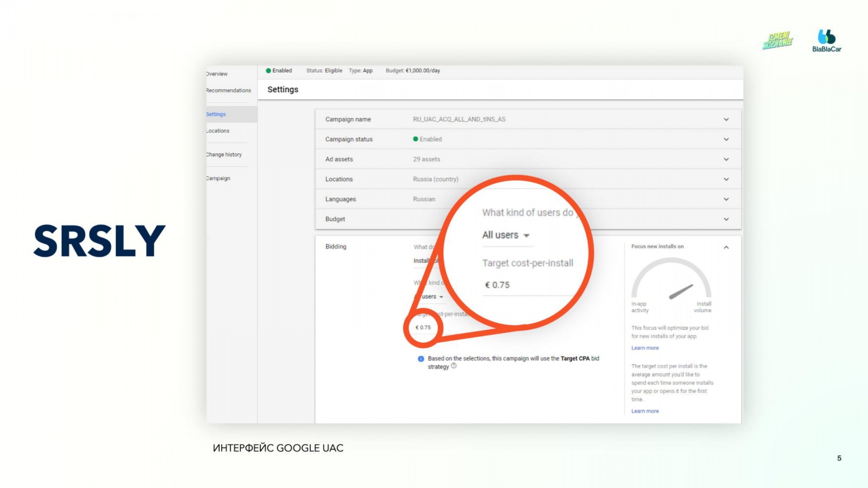The image size is (868, 488).
Task: Click first Learn more link under focus gauge
Action: pos(644,348)
